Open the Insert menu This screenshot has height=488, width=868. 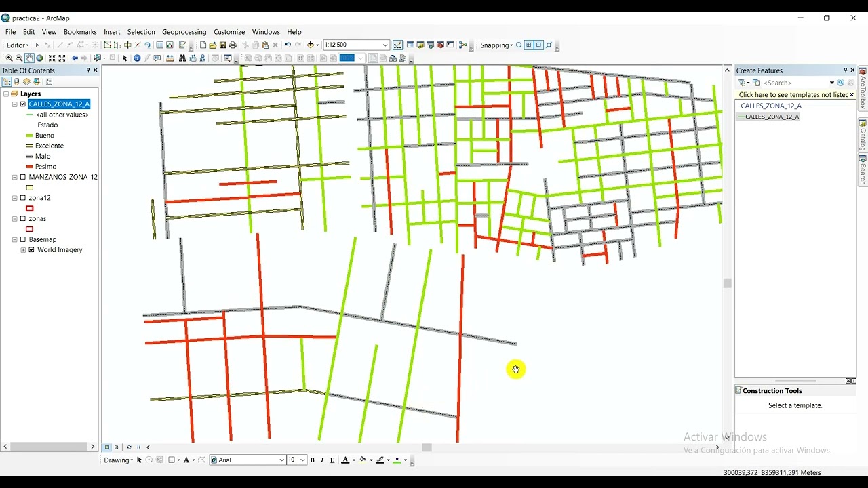click(x=112, y=32)
